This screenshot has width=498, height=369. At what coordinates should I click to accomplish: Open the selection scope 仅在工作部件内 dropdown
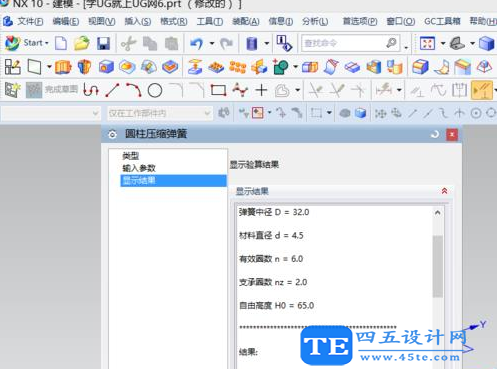pyautogui.click(x=160, y=113)
